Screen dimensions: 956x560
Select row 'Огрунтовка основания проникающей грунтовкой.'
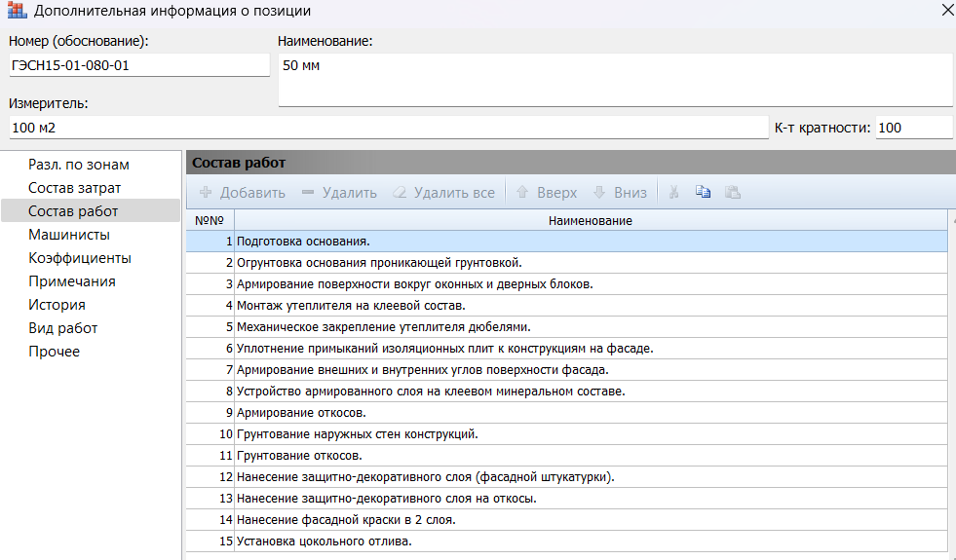pos(566,263)
